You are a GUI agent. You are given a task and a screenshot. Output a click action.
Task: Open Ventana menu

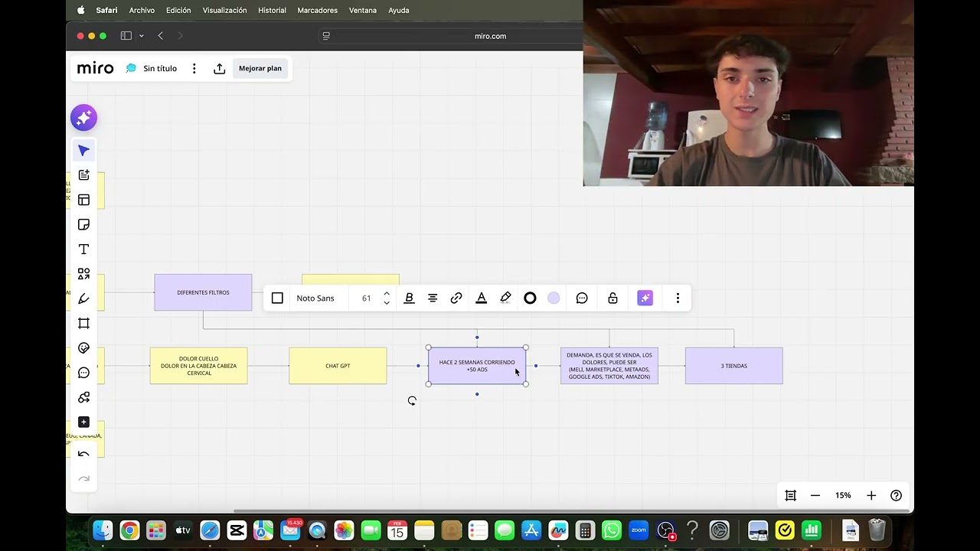tap(363, 10)
